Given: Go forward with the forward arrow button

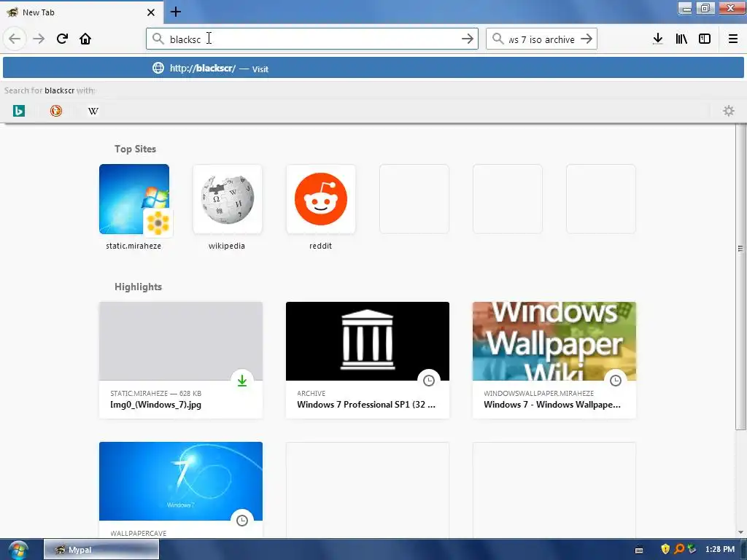Looking at the screenshot, I should [39, 39].
